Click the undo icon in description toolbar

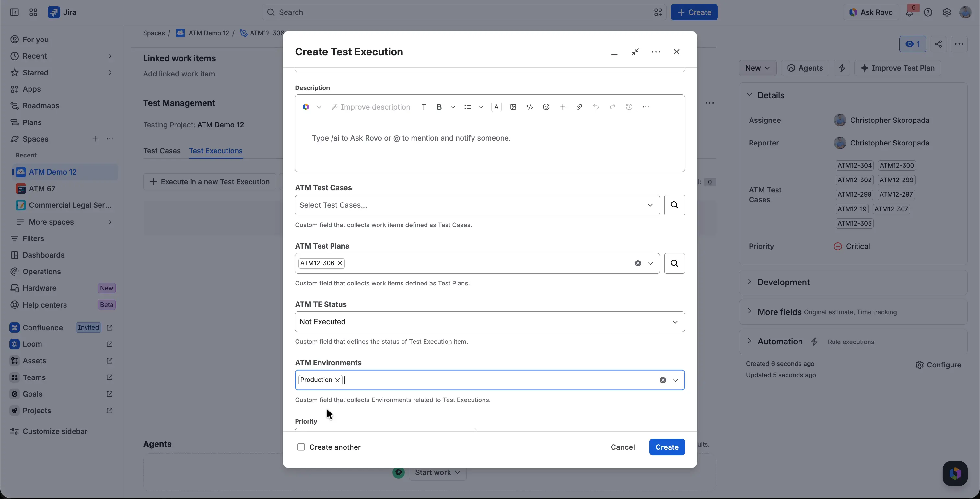coord(596,107)
